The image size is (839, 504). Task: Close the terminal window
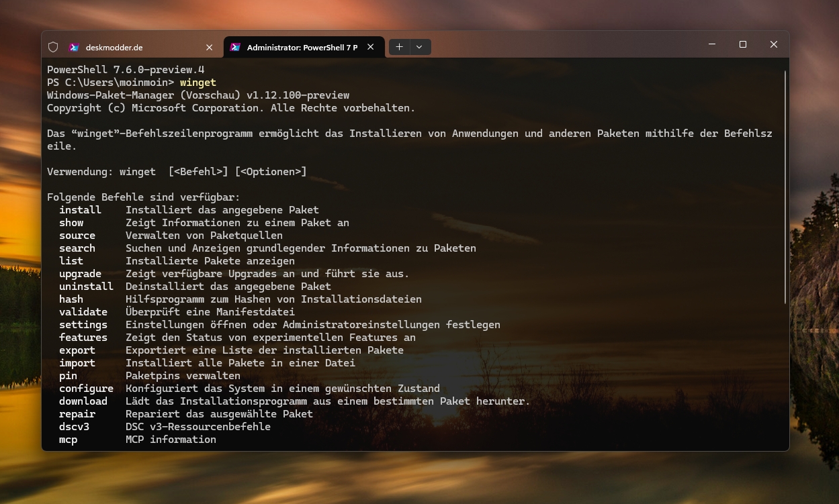click(774, 44)
